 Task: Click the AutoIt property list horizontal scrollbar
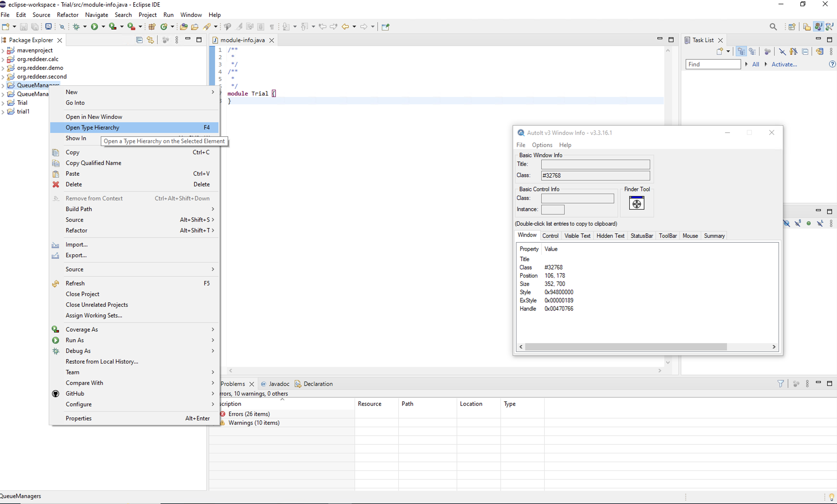tap(647, 347)
